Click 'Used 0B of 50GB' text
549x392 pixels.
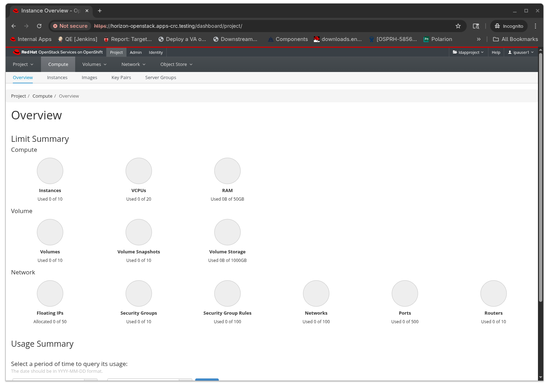pos(227,199)
